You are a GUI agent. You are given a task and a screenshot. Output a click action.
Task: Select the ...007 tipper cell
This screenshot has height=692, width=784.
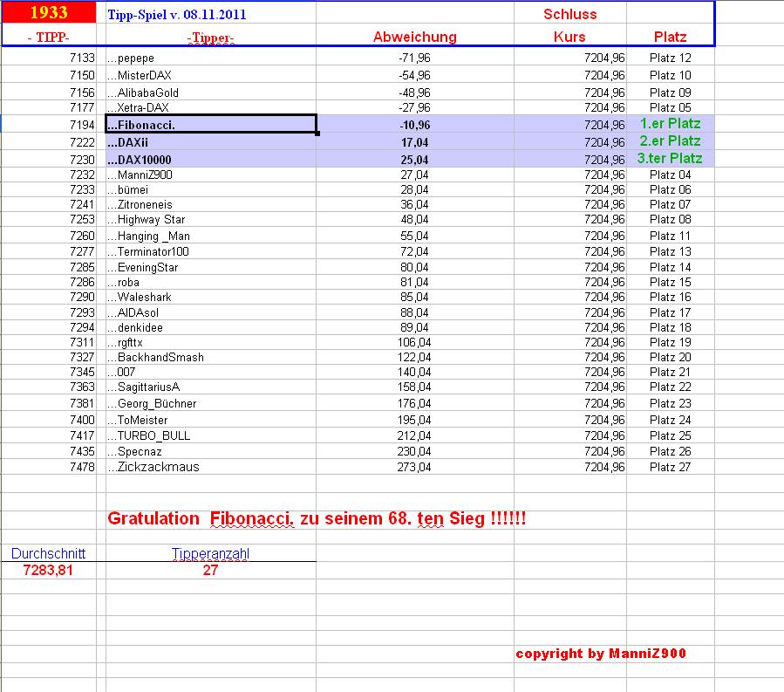pyautogui.click(x=210, y=373)
